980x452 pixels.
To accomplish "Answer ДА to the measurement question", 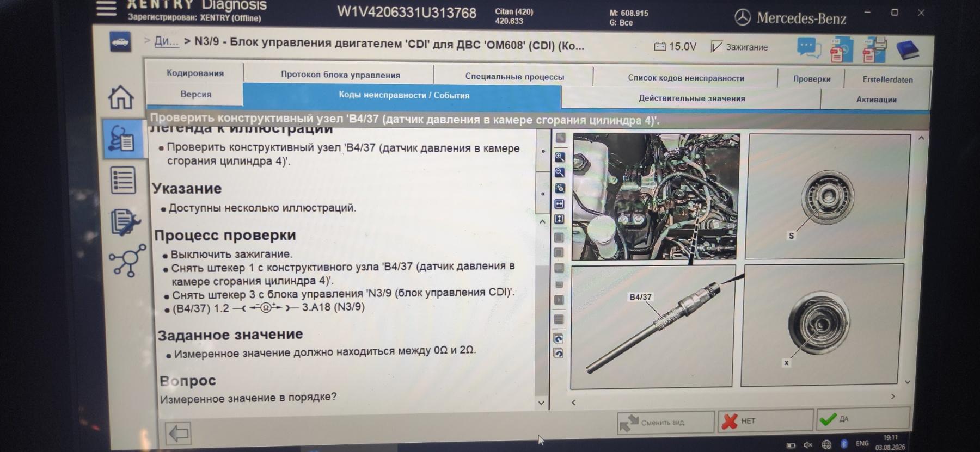I will (x=862, y=419).
